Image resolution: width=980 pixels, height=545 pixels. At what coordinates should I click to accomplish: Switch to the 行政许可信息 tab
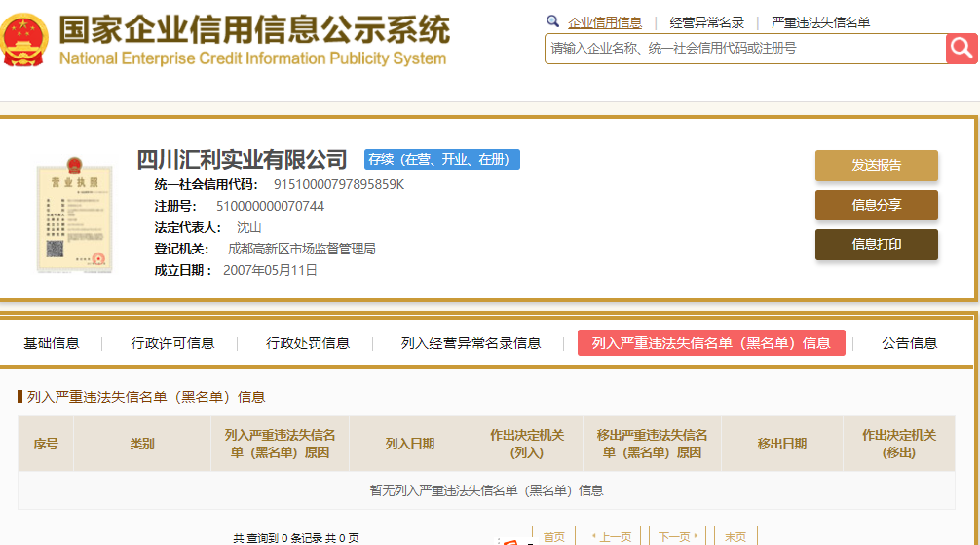point(172,343)
